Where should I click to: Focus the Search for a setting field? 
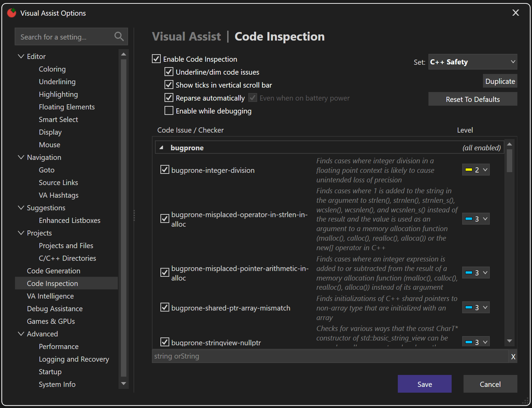coord(71,36)
